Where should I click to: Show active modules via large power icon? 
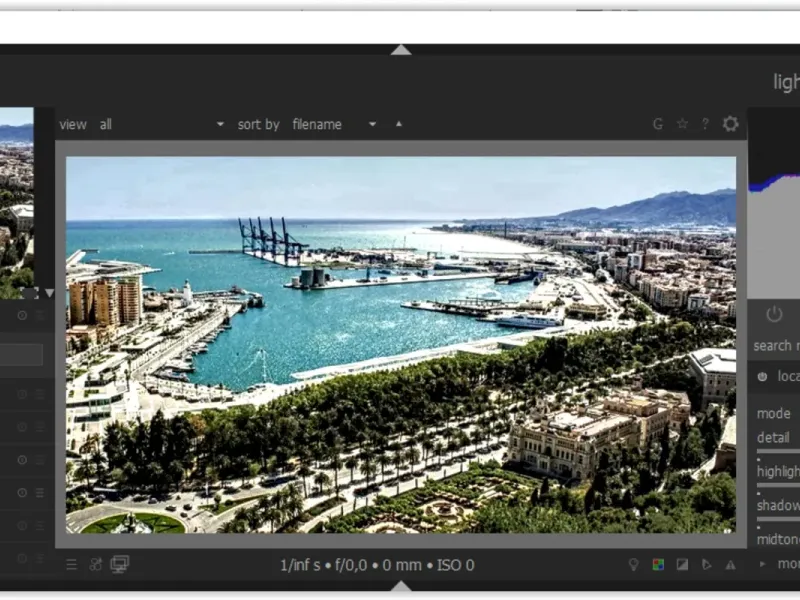pos(774,314)
